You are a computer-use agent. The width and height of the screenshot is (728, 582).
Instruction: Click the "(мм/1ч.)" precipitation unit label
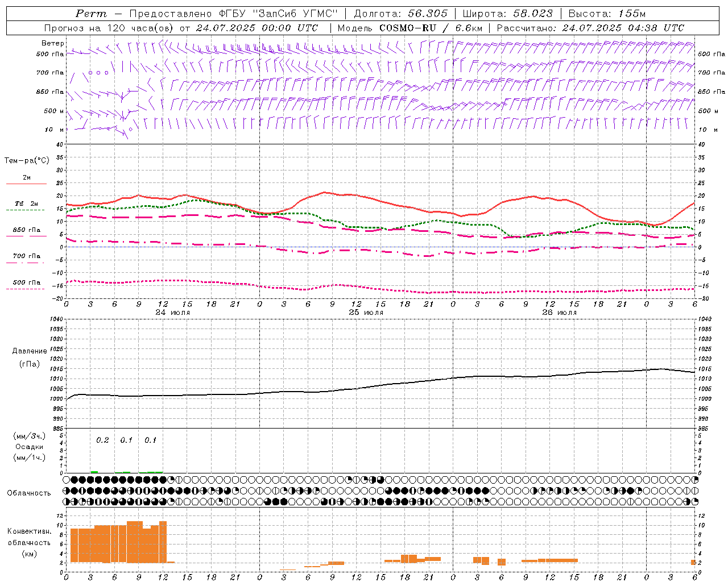[x=30, y=458]
